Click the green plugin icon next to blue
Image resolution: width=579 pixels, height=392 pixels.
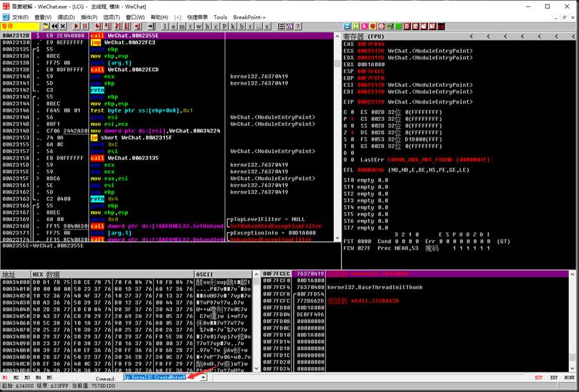click(356, 26)
